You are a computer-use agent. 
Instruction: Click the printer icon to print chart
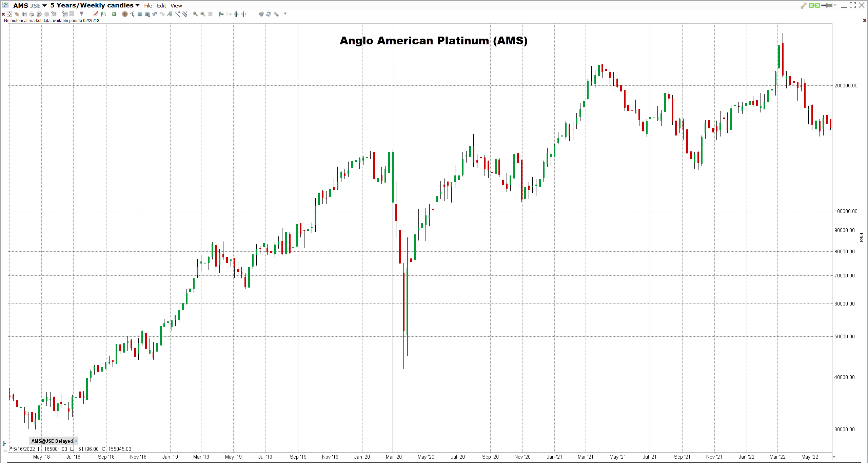point(32,14)
